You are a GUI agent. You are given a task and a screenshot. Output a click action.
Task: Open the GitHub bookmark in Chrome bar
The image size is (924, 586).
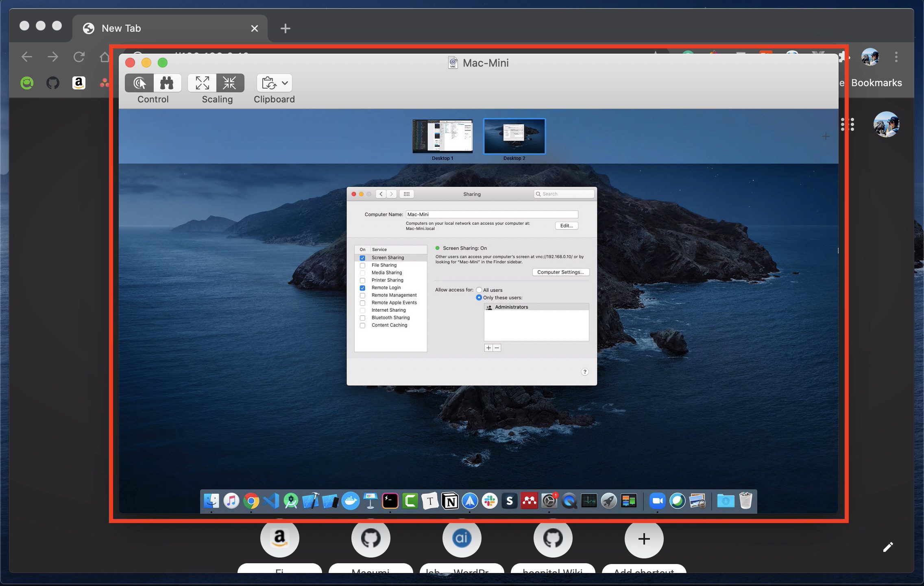pyautogui.click(x=53, y=83)
